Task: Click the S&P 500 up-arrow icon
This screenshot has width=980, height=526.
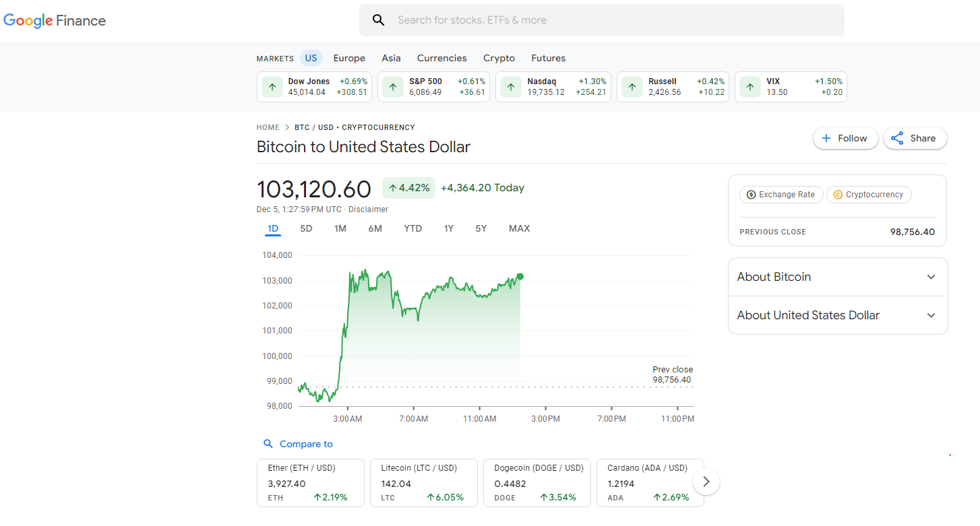Action: point(393,87)
